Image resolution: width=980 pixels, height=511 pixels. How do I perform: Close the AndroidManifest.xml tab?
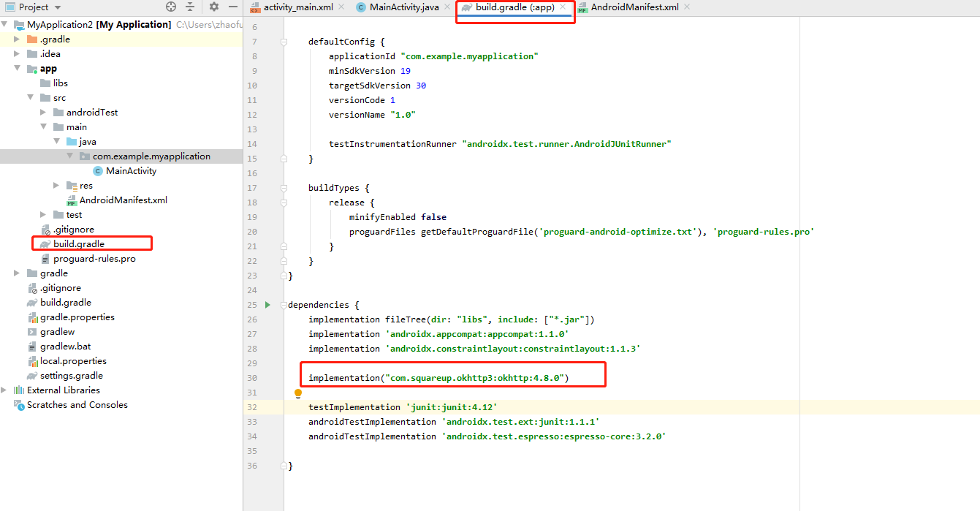point(688,7)
